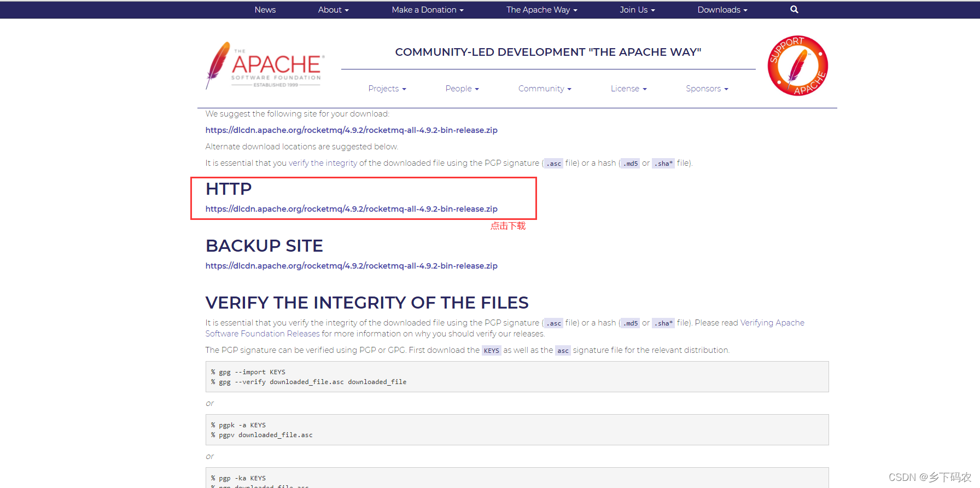The width and height of the screenshot is (980, 488).
Task: Click the search magnifier icon
Action: click(x=794, y=9)
